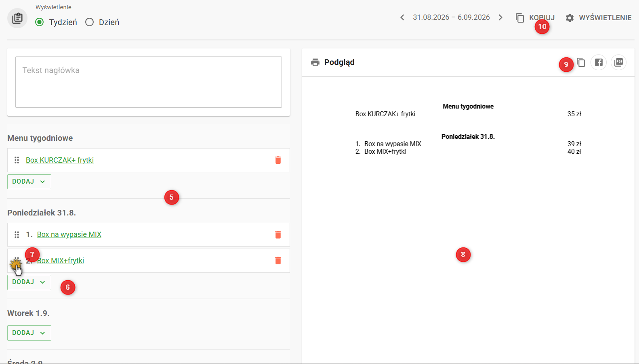Click trash icon for Box MIX+frytki
Viewport: 639px width, 364px height.
(x=278, y=261)
